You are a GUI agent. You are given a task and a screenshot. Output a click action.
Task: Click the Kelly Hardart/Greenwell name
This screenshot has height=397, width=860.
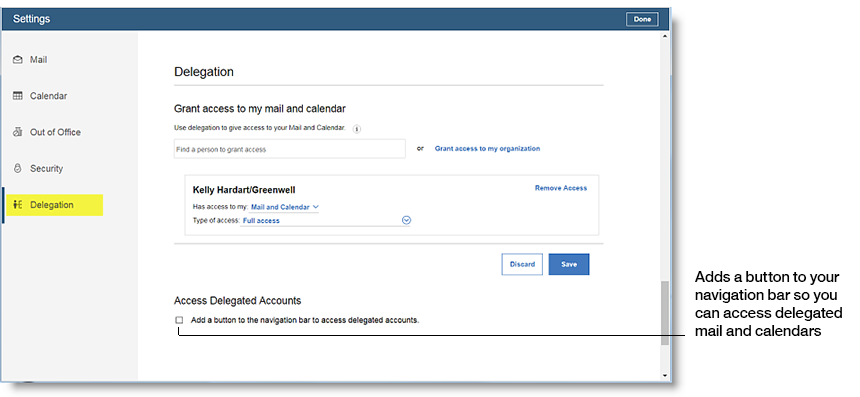tap(244, 190)
